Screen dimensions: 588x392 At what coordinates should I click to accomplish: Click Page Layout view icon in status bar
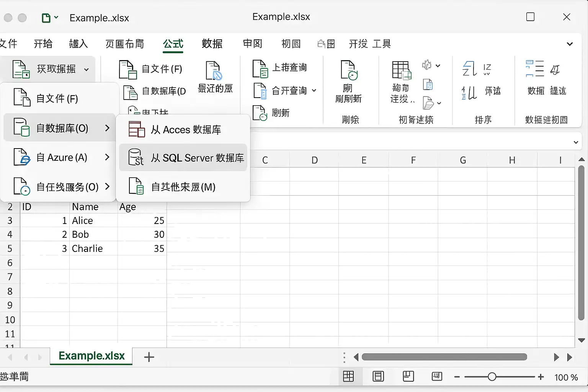coord(378,377)
